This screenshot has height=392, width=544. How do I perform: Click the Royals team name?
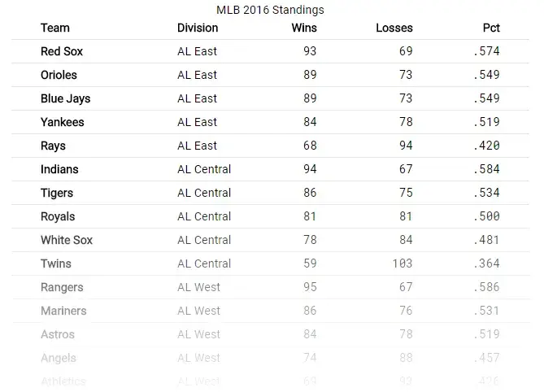coord(58,216)
